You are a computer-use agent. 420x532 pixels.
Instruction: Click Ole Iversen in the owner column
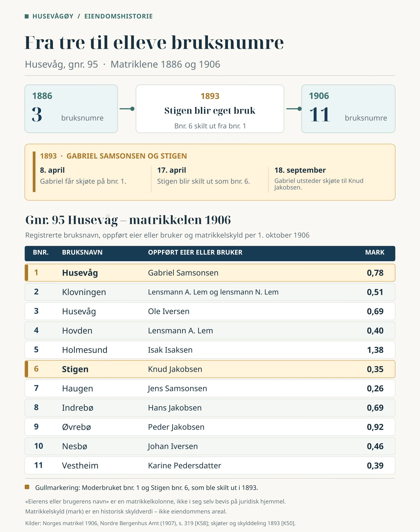[169, 311]
